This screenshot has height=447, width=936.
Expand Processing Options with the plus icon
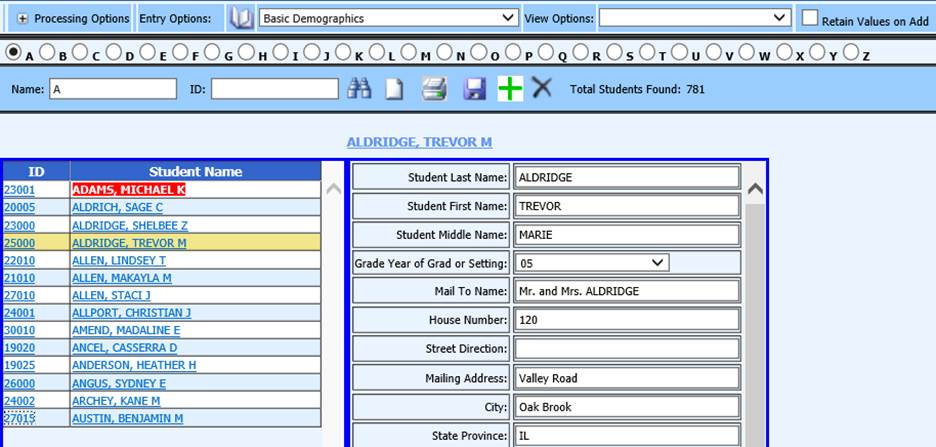[x=23, y=19]
